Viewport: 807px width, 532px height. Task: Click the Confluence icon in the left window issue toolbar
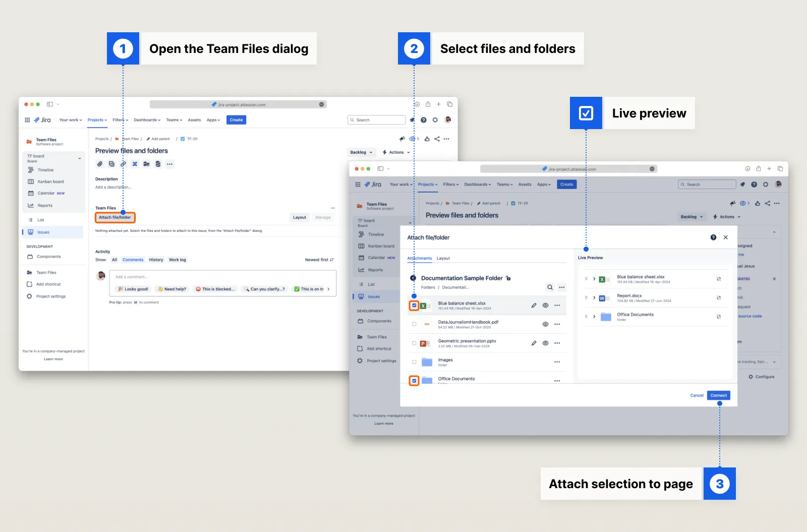coord(135,164)
